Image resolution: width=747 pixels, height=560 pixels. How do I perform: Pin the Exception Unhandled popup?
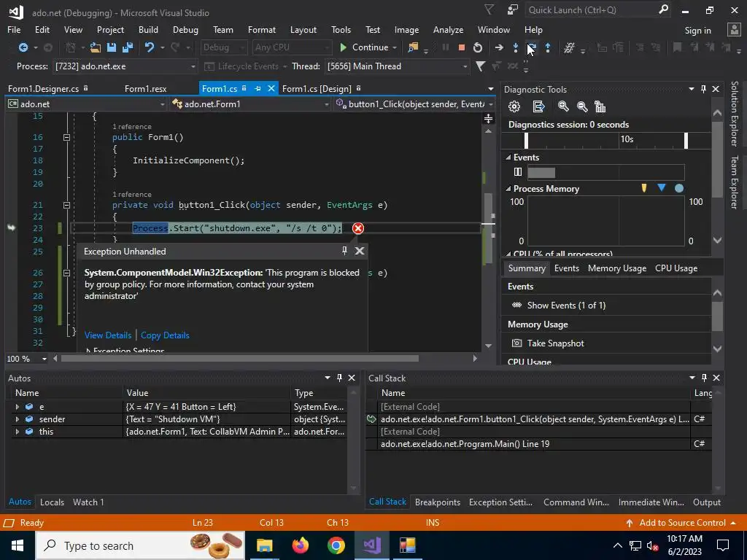[x=344, y=251]
